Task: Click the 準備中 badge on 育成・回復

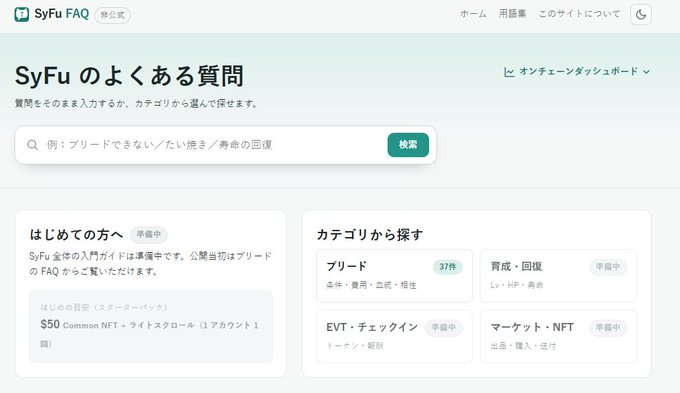Action: (608, 267)
